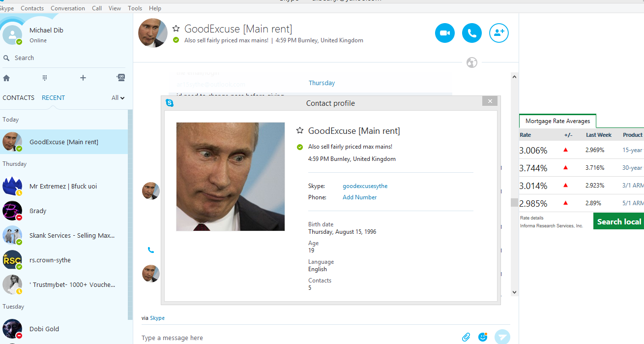This screenshot has width=644, height=344.
Task: Open the Call menu
Action: pyautogui.click(x=97, y=8)
